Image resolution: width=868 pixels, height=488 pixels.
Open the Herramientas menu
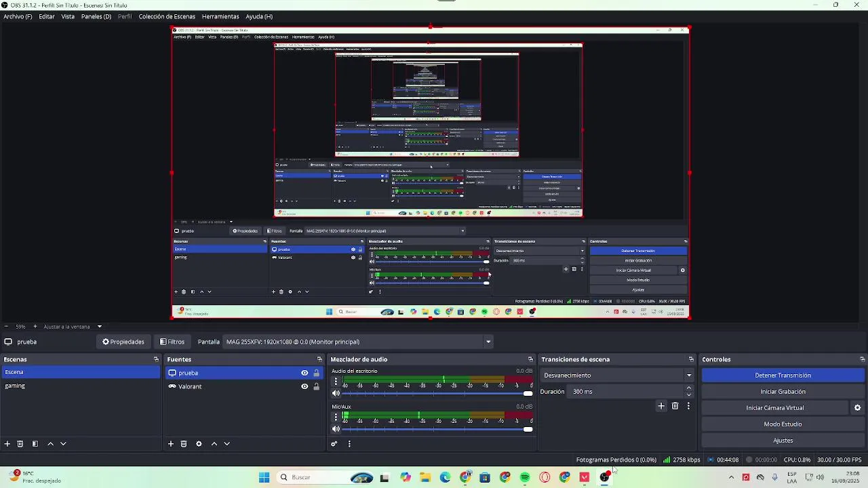tap(220, 16)
